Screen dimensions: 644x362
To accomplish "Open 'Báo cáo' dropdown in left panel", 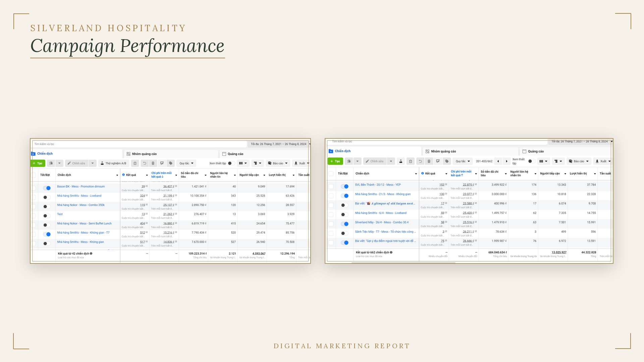I will tap(278, 163).
